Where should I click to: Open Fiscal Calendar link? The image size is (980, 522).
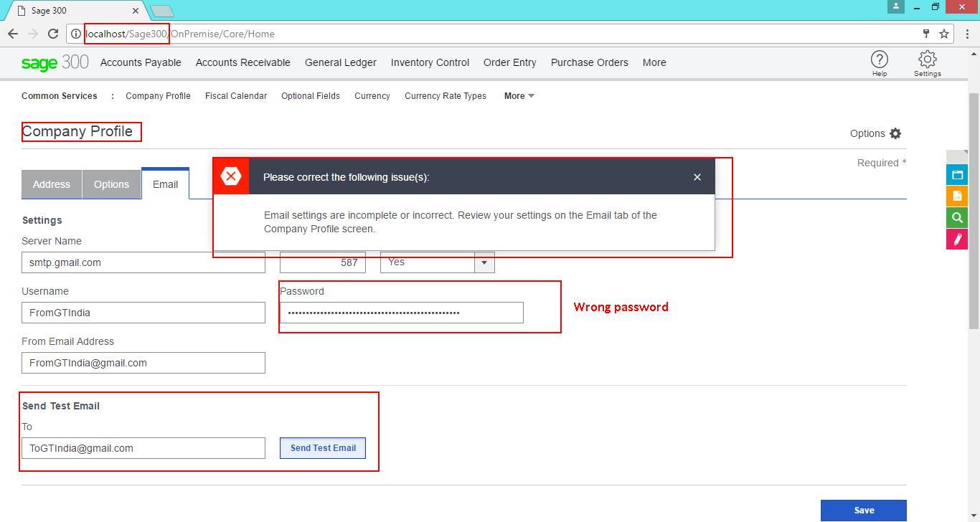[236, 96]
